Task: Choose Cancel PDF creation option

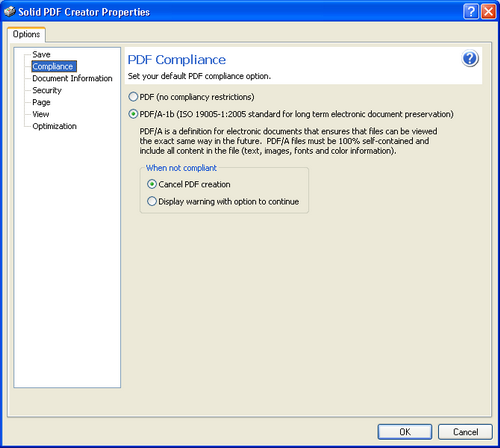Action: (152, 184)
